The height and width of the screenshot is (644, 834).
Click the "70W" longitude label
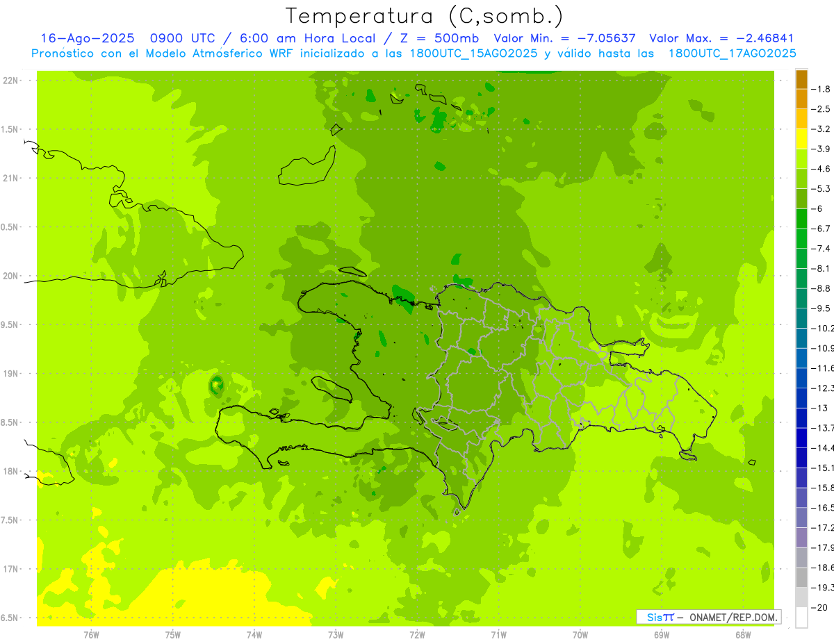[x=580, y=635]
